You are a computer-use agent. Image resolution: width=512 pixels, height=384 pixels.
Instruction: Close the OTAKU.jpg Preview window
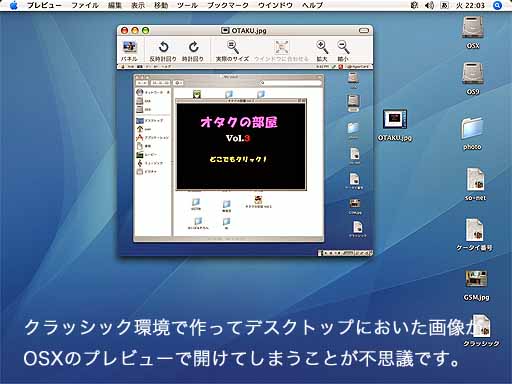(x=124, y=31)
